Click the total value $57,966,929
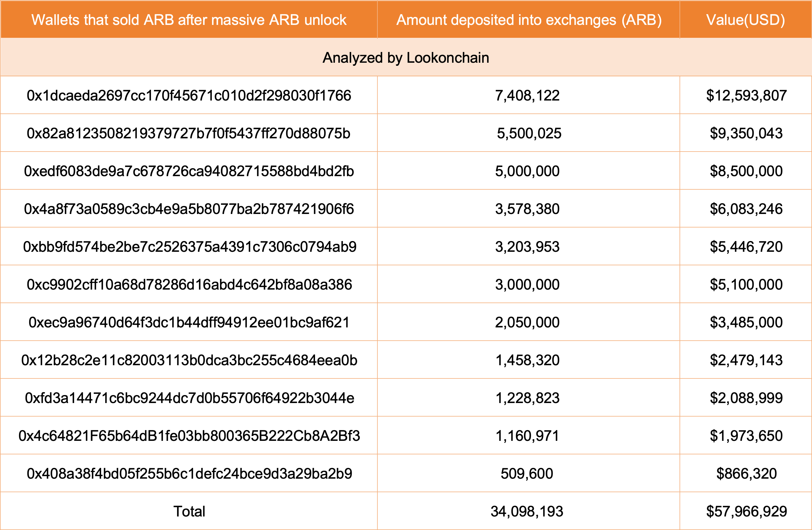 coord(746,511)
